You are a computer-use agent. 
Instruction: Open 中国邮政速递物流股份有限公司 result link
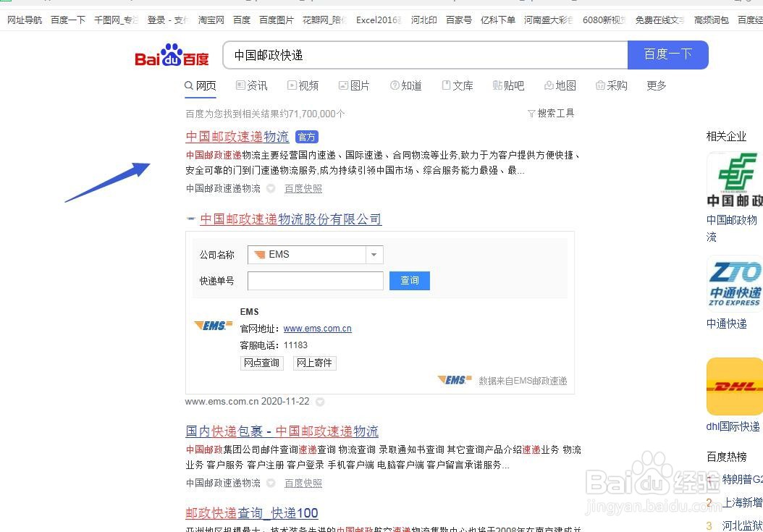290,219
